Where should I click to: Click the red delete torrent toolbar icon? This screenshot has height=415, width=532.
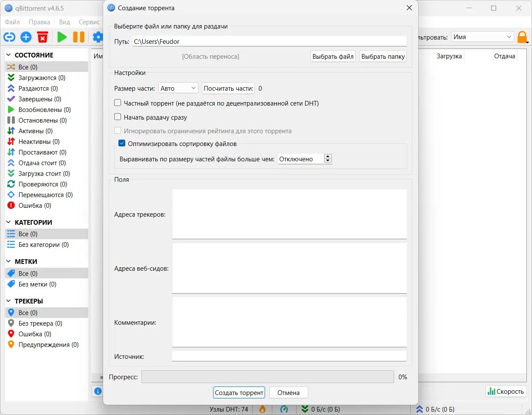tap(43, 37)
